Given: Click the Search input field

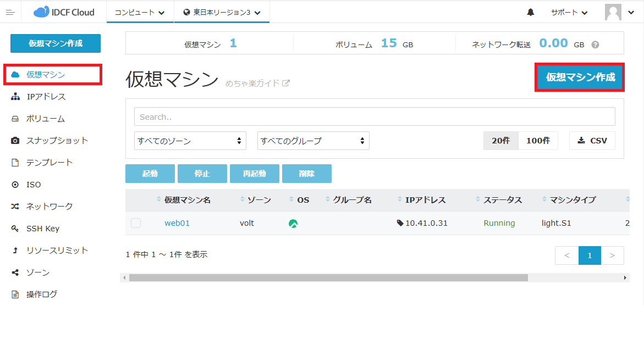Looking at the screenshot, I should click(x=375, y=116).
